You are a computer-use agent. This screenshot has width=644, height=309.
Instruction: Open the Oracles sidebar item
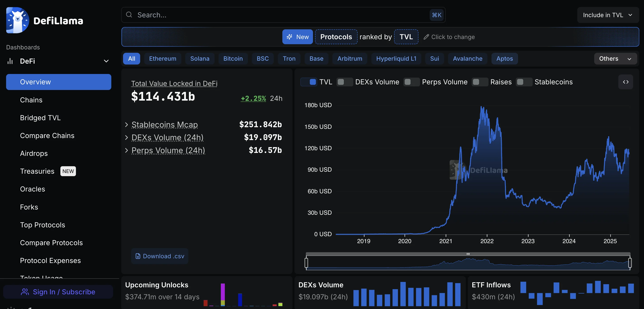click(59, 189)
